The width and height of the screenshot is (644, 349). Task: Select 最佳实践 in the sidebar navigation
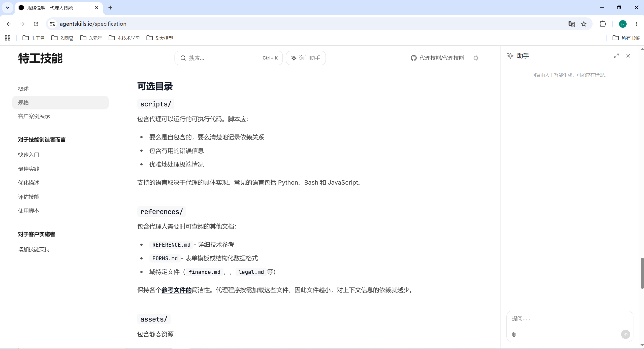coord(29,169)
